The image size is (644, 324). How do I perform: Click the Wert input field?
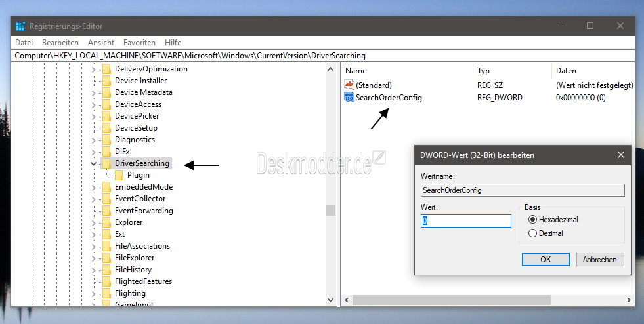pos(465,220)
